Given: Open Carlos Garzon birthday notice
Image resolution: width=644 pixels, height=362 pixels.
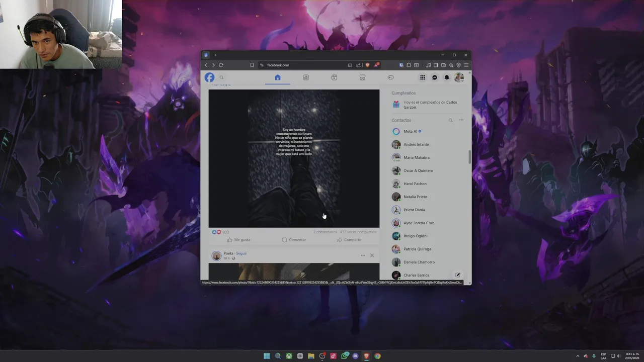Looking at the screenshot, I should 428,105.
